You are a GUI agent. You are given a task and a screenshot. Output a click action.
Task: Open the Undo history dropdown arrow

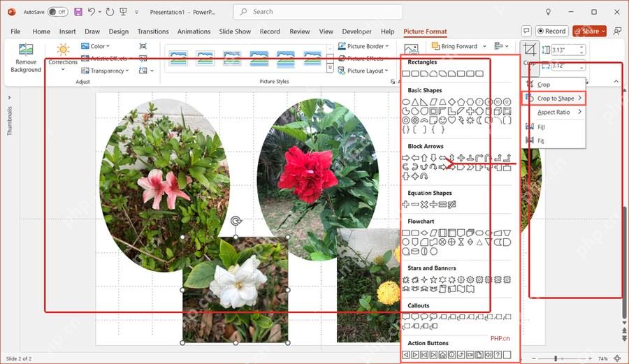tap(99, 12)
